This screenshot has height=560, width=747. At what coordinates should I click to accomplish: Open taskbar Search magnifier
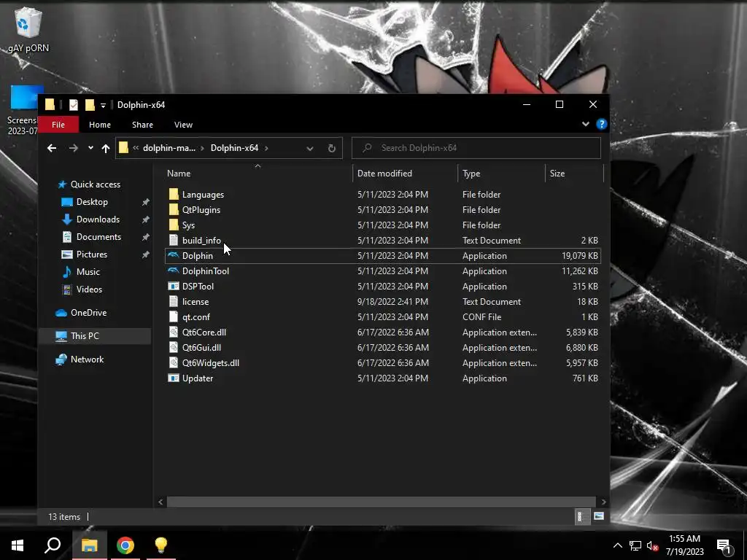pos(53,545)
